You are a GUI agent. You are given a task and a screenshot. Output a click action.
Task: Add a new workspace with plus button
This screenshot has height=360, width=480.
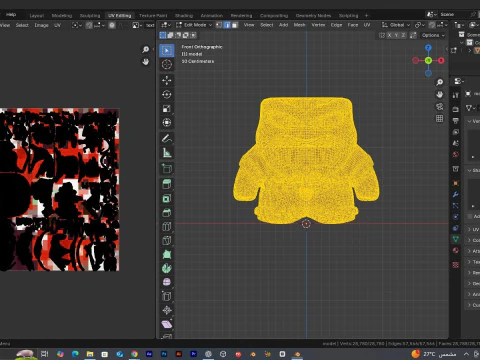pos(366,15)
